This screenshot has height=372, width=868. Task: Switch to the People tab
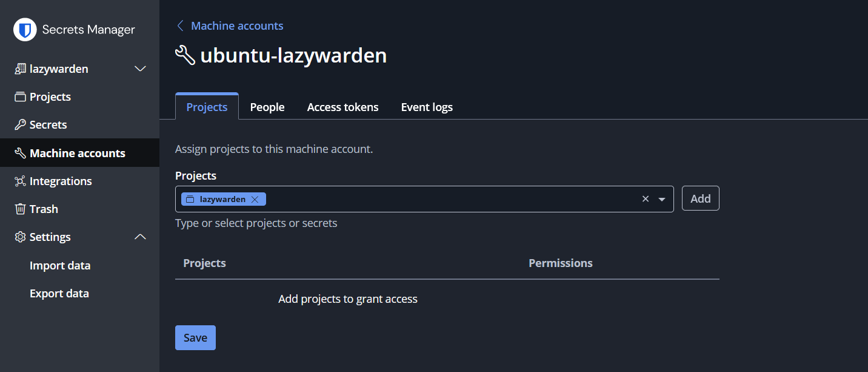pos(267,107)
